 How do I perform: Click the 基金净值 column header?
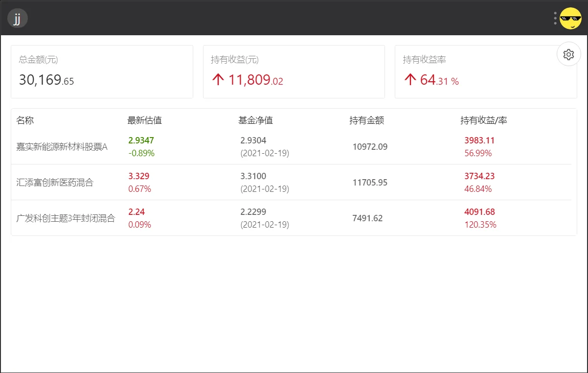coord(255,120)
